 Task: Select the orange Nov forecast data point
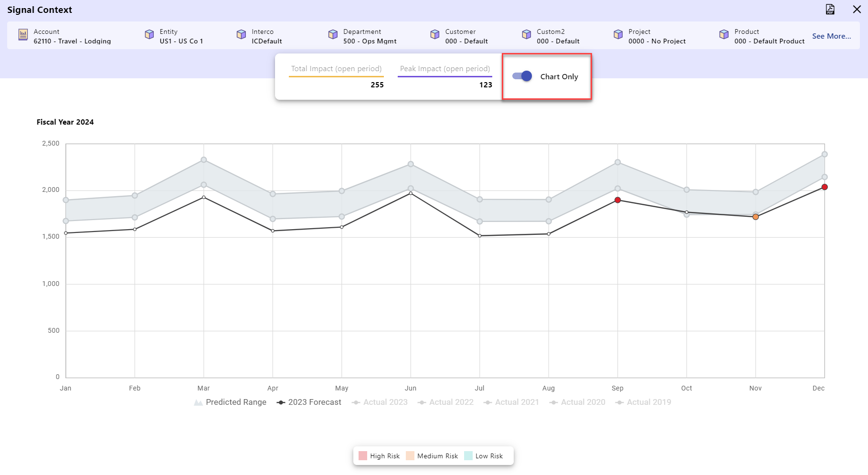pos(756,217)
